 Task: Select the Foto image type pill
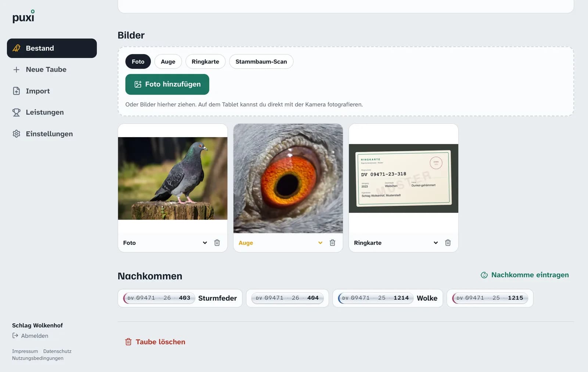[138, 61]
